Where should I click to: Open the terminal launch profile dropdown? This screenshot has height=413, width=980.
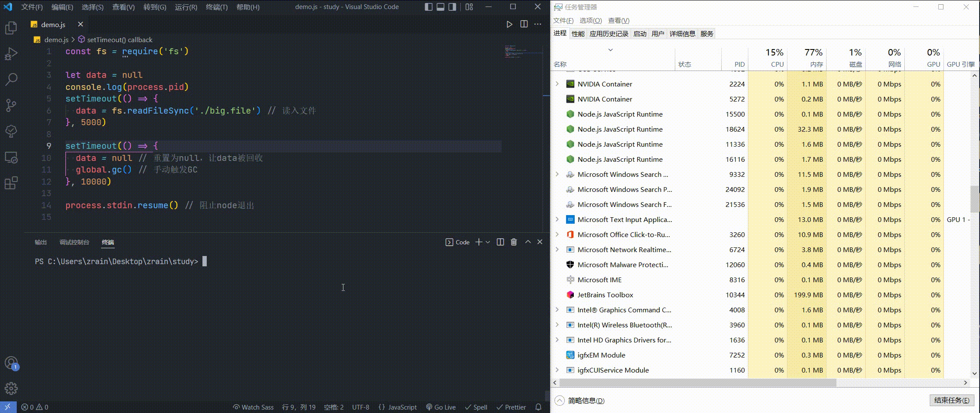pyautogui.click(x=488, y=242)
